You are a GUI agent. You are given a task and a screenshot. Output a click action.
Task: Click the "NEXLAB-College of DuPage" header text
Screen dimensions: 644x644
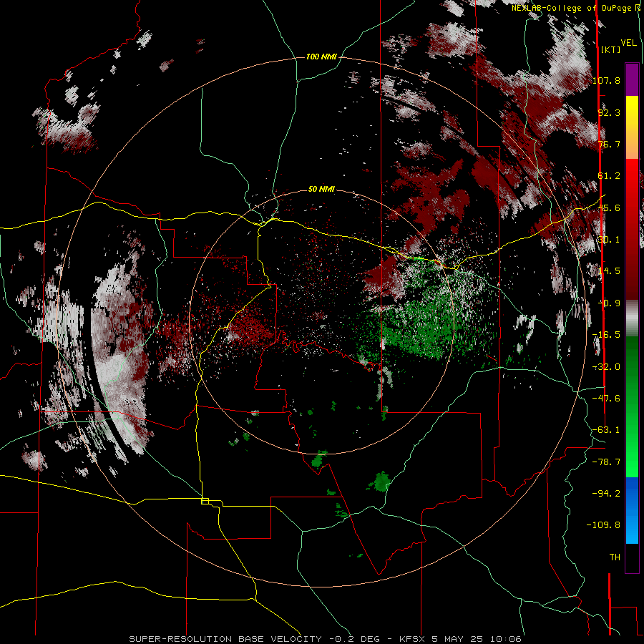pyautogui.click(x=571, y=8)
